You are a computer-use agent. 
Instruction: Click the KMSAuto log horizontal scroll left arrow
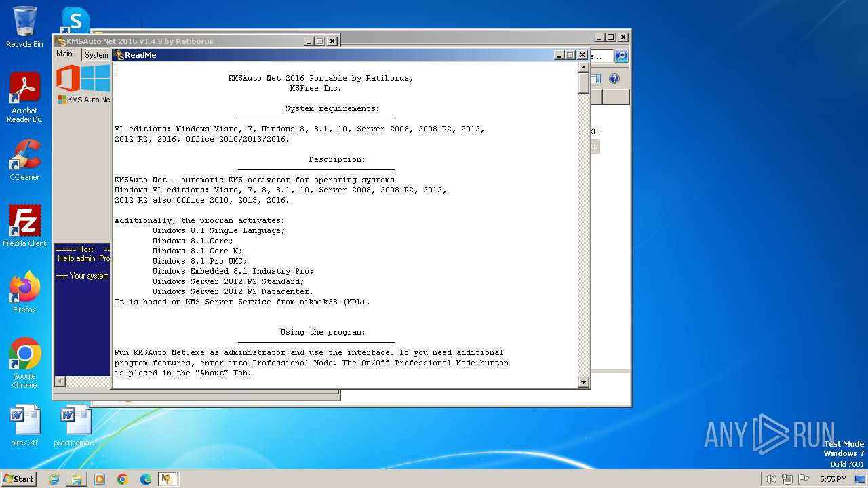tap(60, 382)
